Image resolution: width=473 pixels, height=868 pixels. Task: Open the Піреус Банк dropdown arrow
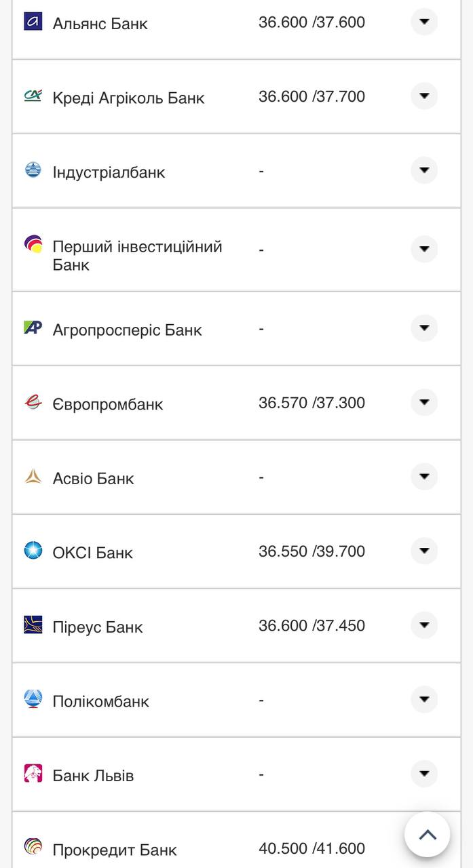pos(423,625)
